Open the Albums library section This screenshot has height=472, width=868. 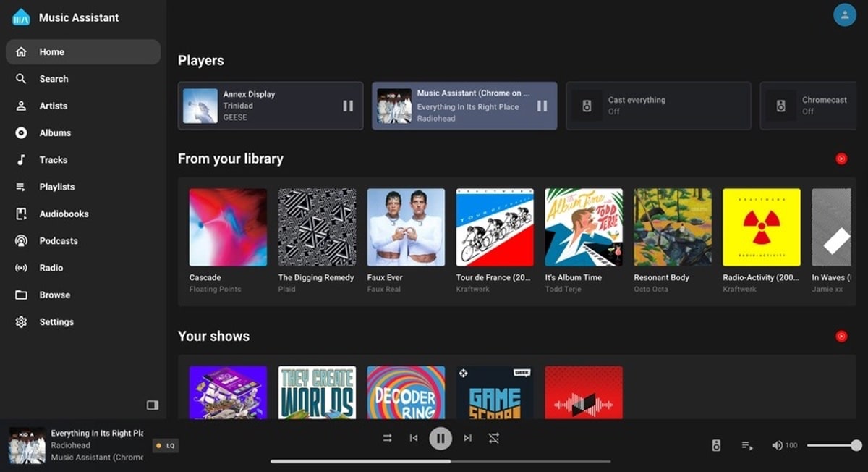[55, 133]
